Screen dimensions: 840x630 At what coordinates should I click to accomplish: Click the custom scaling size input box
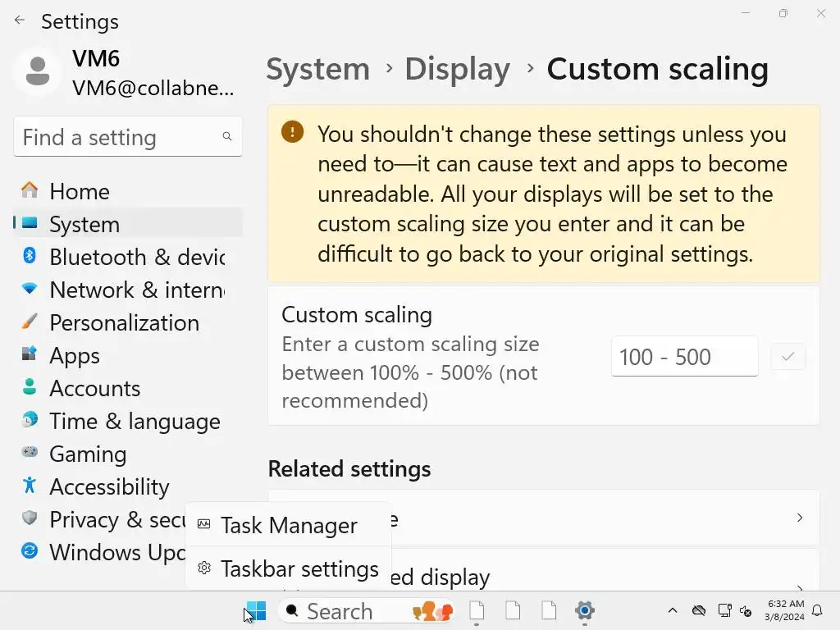684,357
